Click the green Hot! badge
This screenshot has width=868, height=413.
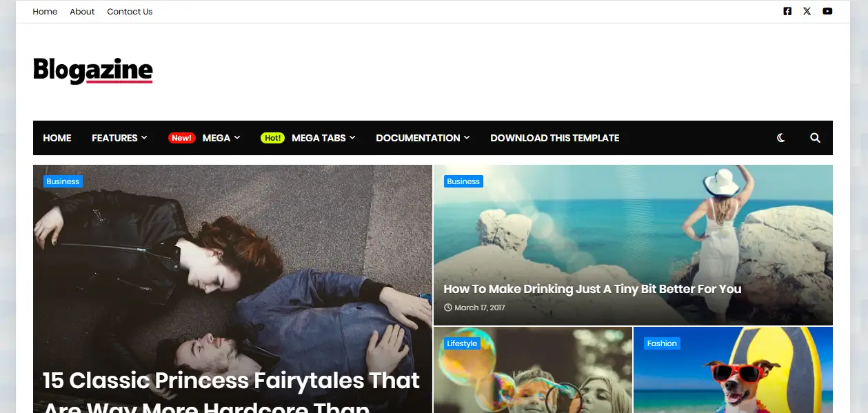pos(273,138)
